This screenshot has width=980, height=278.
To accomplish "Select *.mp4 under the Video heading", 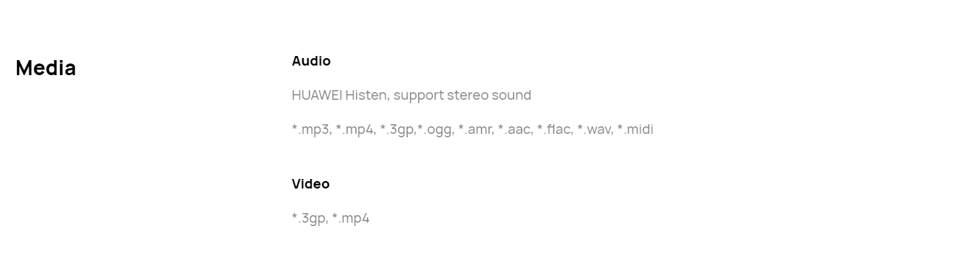I will (x=351, y=219).
